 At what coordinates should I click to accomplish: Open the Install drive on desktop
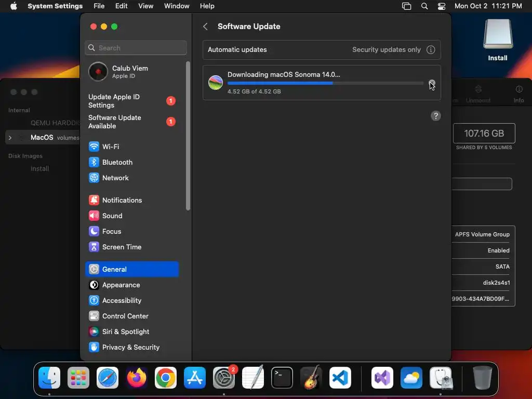click(498, 39)
